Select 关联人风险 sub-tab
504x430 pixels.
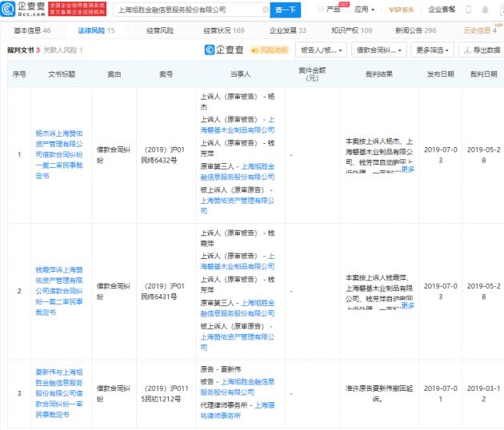[x=63, y=50]
